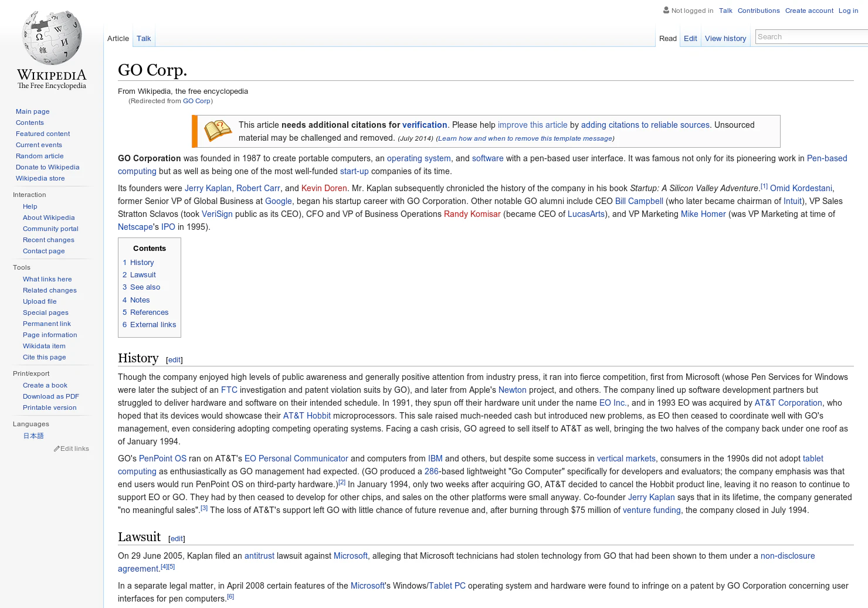Open the AT&T Hobbit link
The image size is (868, 608).
(307, 416)
